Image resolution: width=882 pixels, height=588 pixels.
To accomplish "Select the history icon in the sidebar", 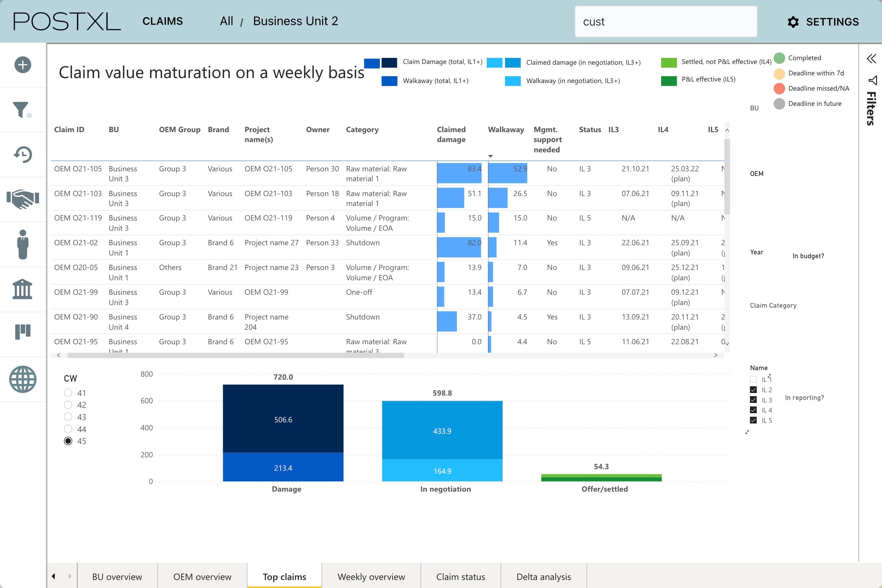I will [x=23, y=155].
